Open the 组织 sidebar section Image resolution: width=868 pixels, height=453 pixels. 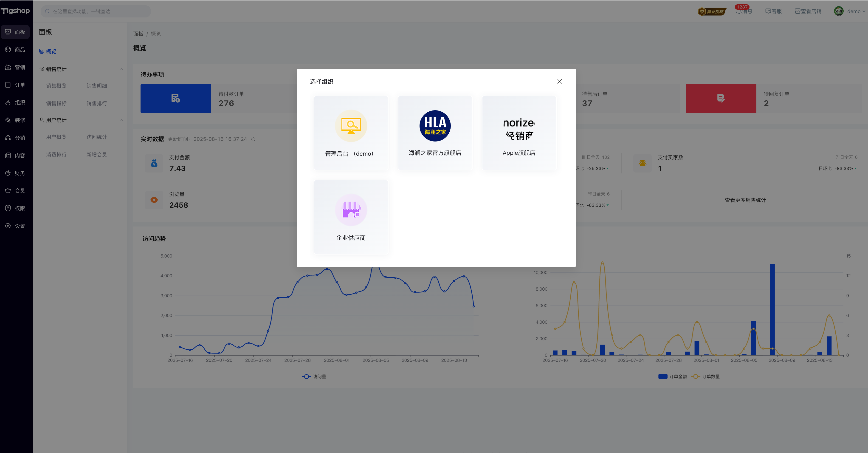(x=16, y=102)
